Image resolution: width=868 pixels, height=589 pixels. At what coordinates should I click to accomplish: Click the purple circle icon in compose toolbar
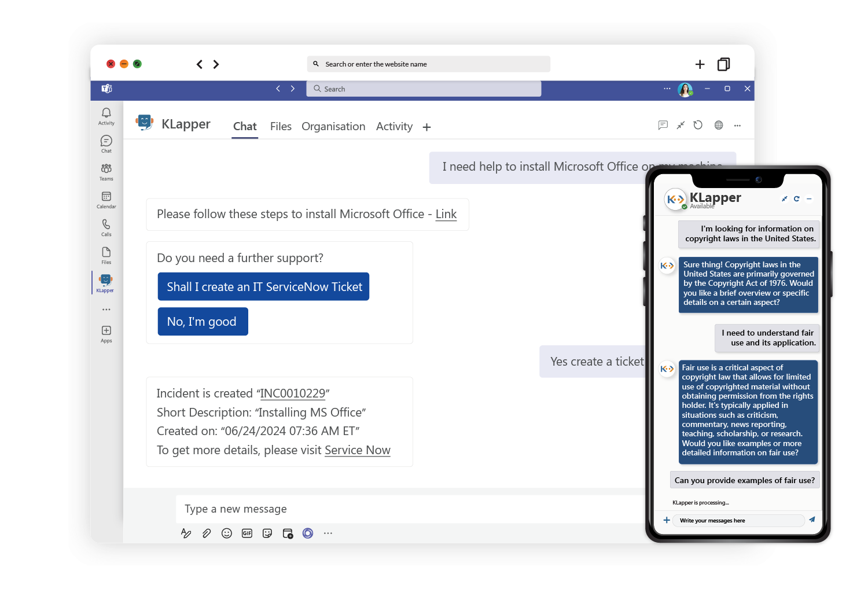[x=308, y=533]
